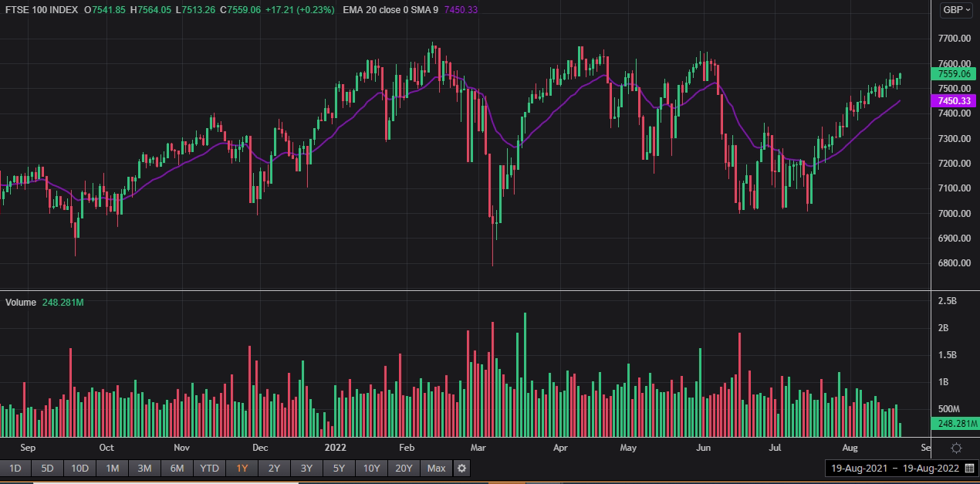Screen dimensions: 980x484
Task: Click the Volume indicator label
Action: [x=21, y=302]
